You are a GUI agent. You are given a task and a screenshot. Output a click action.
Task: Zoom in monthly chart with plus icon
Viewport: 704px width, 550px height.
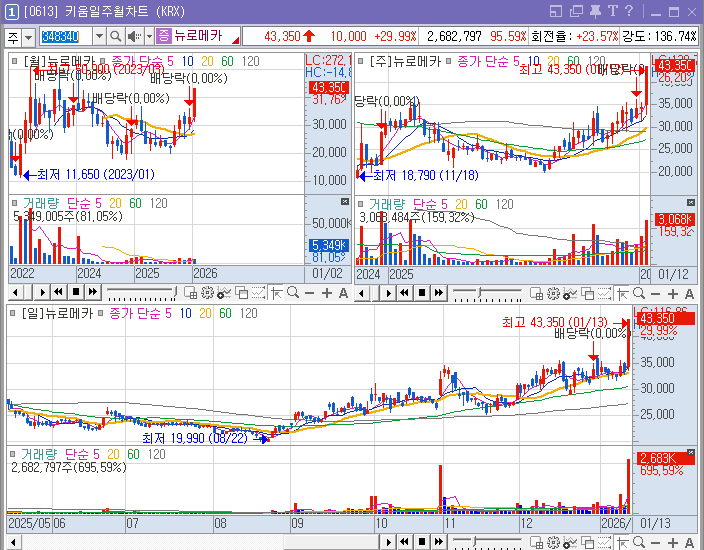point(327,294)
